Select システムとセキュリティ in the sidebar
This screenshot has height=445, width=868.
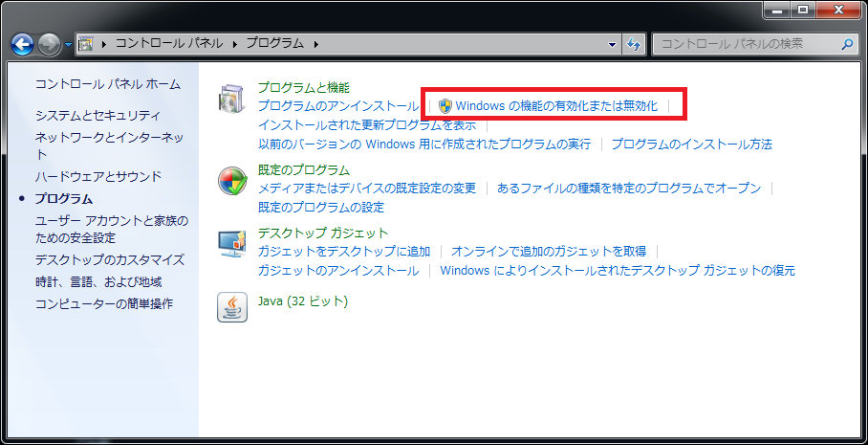98,115
